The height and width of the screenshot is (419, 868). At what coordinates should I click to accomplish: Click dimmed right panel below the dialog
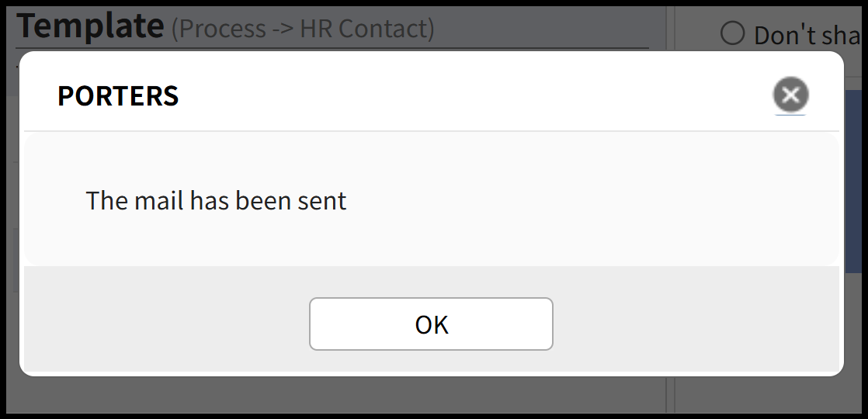tap(769, 396)
